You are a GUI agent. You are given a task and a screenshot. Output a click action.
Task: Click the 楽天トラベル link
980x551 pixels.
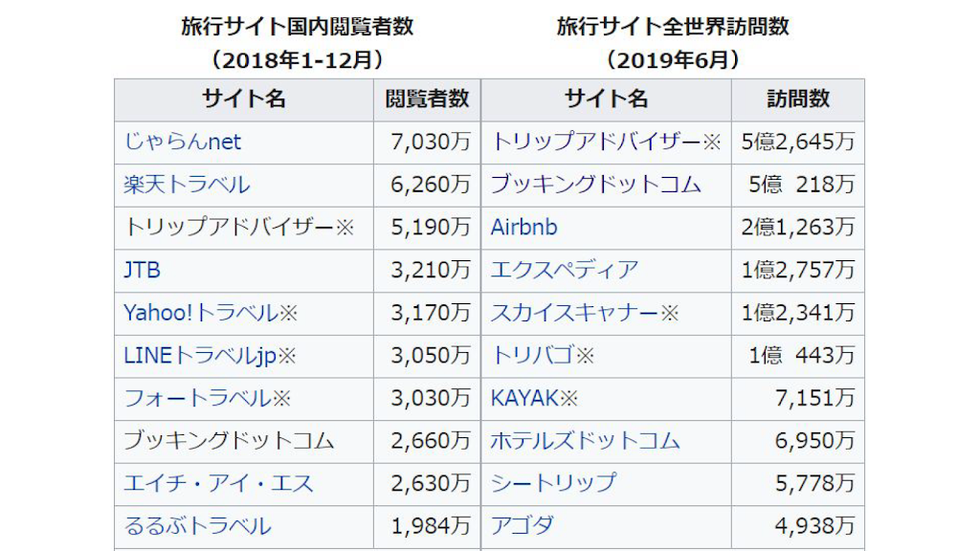(x=187, y=185)
